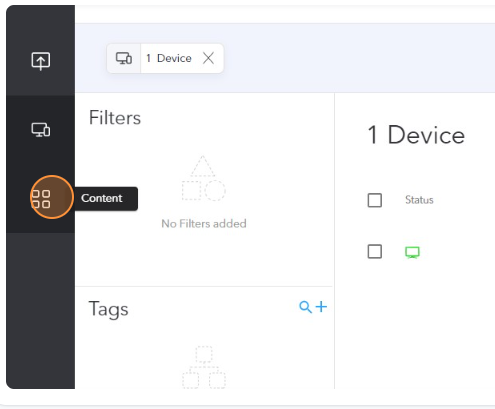This screenshot has height=409, width=495.
Task: Open the Devices sidebar icon
Action: pyautogui.click(x=41, y=130)
